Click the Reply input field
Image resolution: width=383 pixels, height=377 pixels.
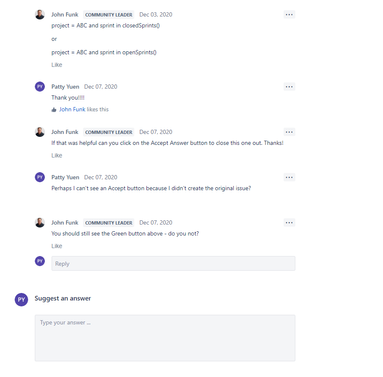(x=173, y=263)
